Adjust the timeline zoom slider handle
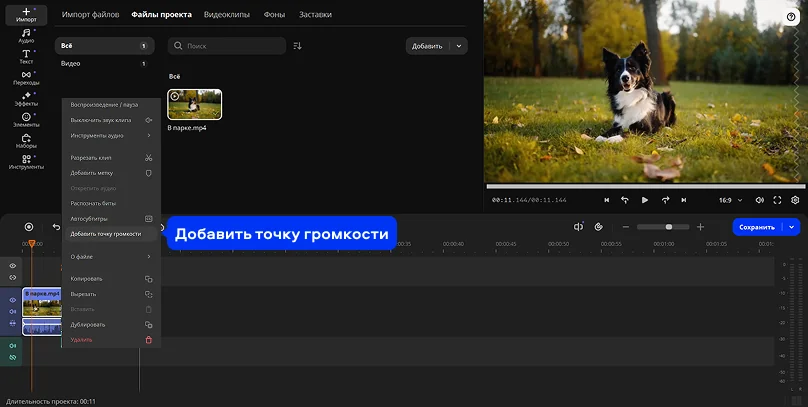The height and width of the screenshot is (407, 808). [x=669, y=227]
